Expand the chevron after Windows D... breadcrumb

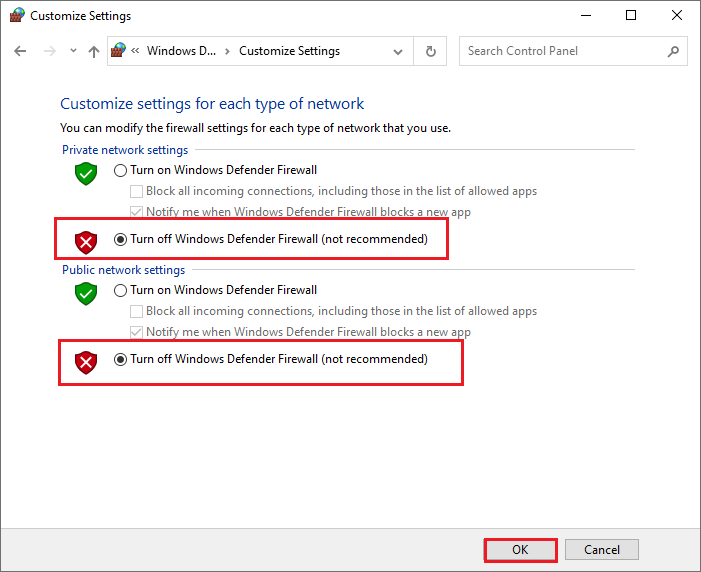click(228, 51)
